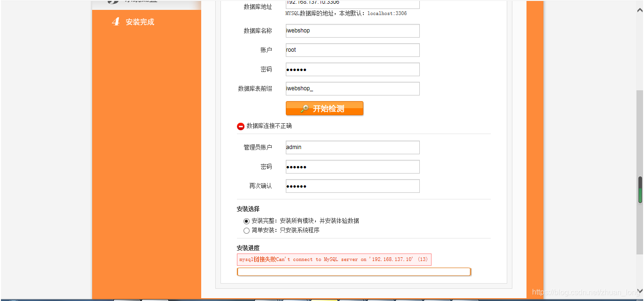
Task: Click the installation progress bar under 安装进度
Action: [x=353, y=271]
